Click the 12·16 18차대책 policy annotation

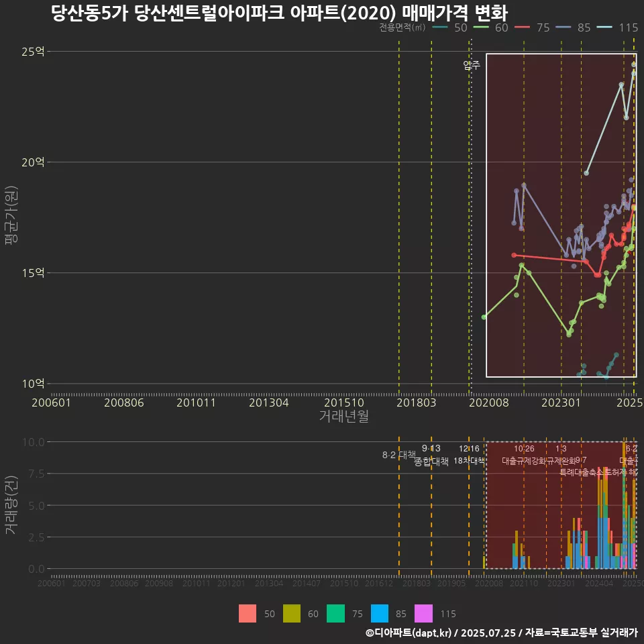pos(469,455)
